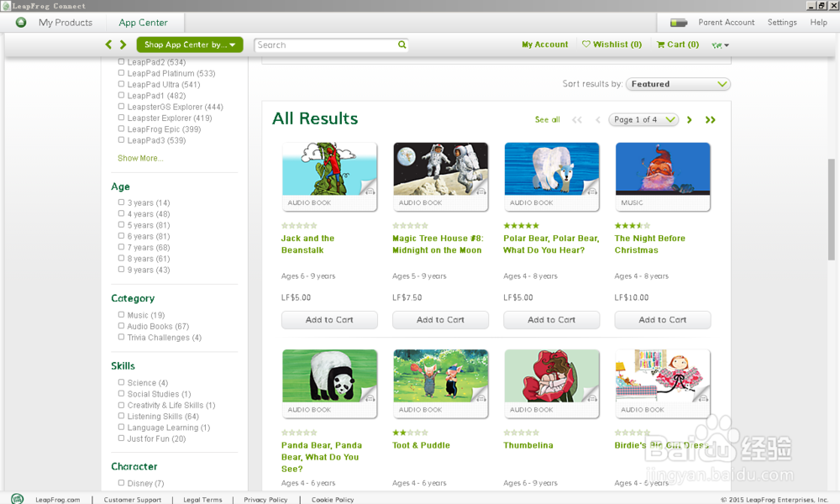Open the Sort results Featured dropdown
The height and width of the screenshot is (504, 840).
[678, 84]
